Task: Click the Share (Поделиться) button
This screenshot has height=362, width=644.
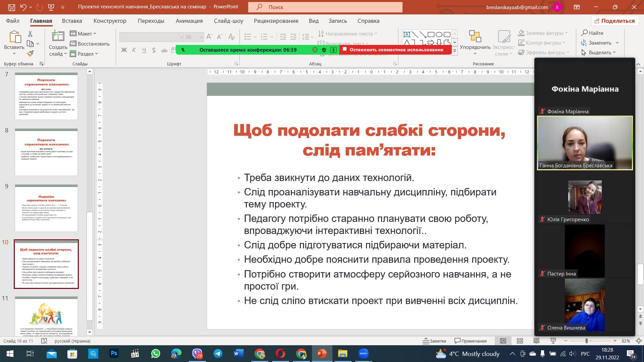Action: click(x=614, y=21)
